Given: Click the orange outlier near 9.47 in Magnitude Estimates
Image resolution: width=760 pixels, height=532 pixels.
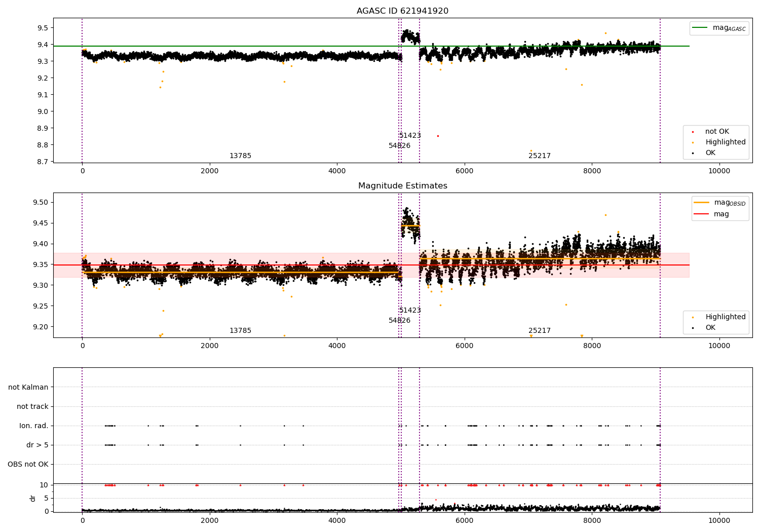Looking at the screenshot, I should [x=605, y=215].
